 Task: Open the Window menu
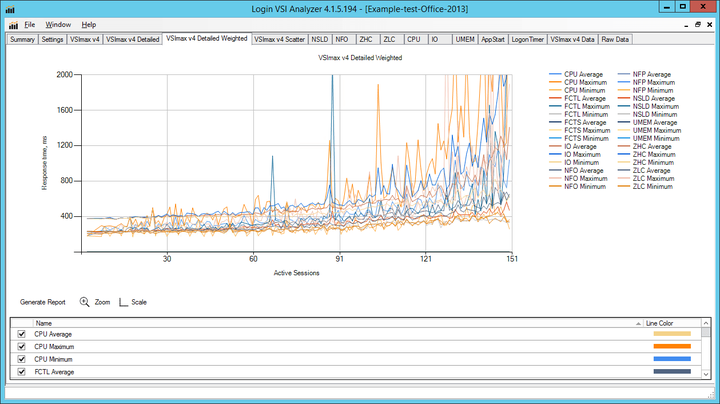click(58, 24)
